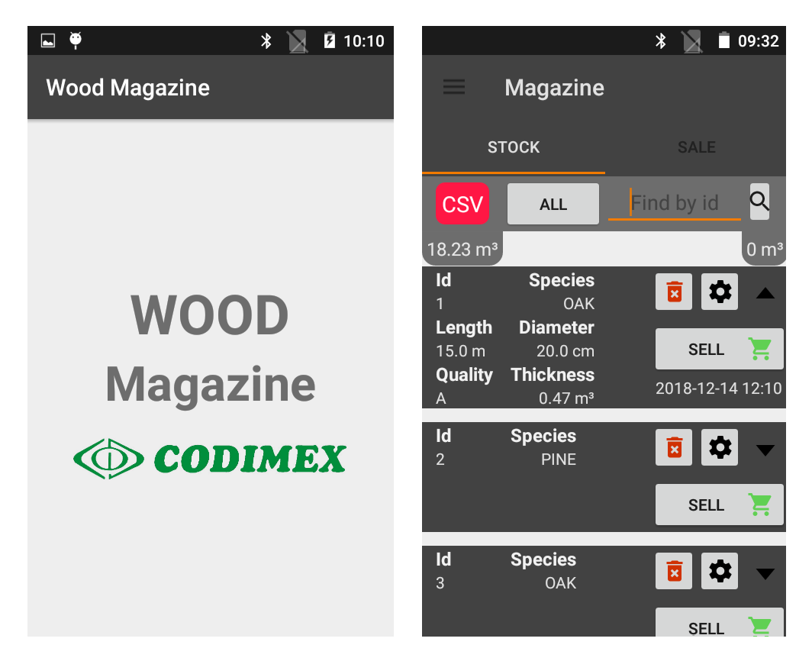
Task: Tap the magnifier search icon
Action: coord(759,202)
